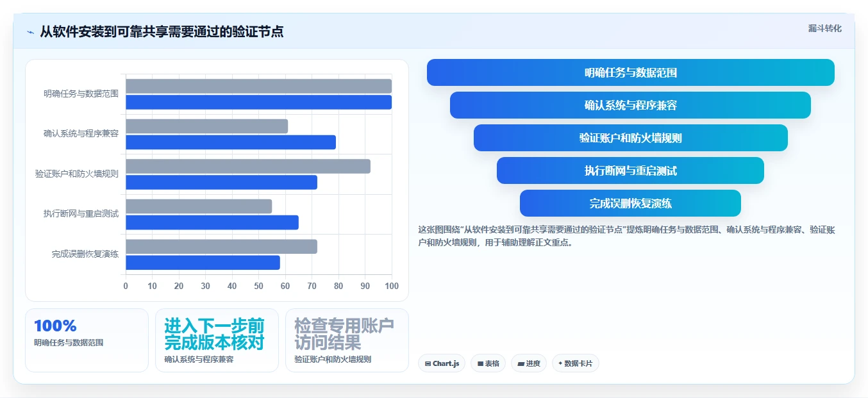Viewport: 868px width, 398px height.
Task: Click the gray bar for 明确任务与数据范围
Action: (258, 86)
